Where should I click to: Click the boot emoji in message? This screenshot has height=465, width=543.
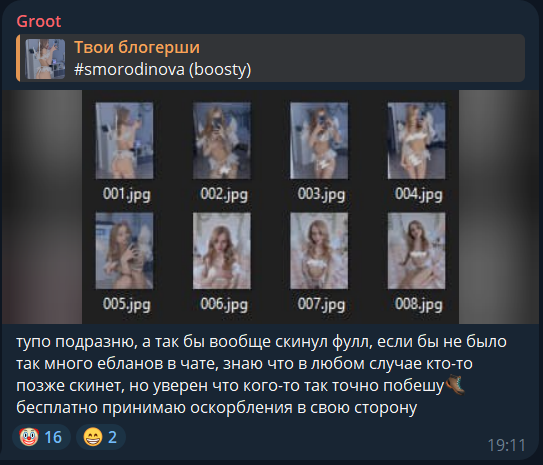click(455, 385)
